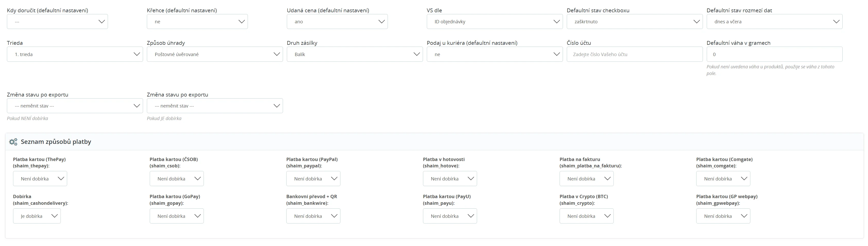Open status change dropdown for Pokud JE dobírka
This screenshot has width=868, height=246.
tap(215, 106)
